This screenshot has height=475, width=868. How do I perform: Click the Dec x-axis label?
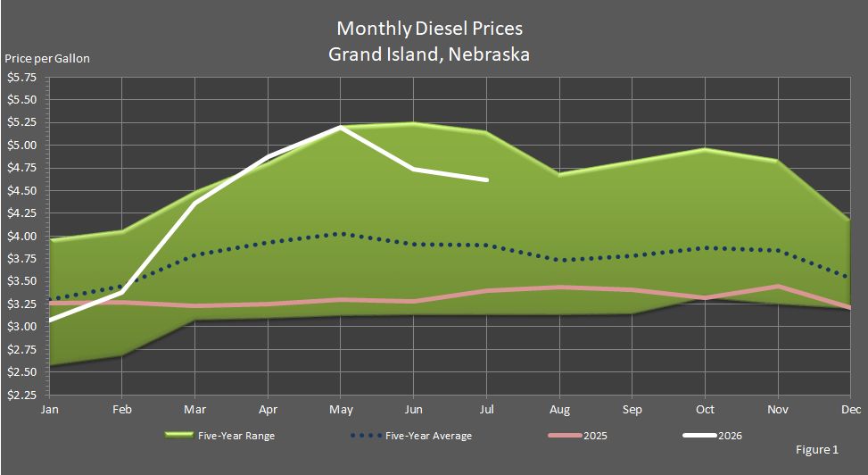852,410
